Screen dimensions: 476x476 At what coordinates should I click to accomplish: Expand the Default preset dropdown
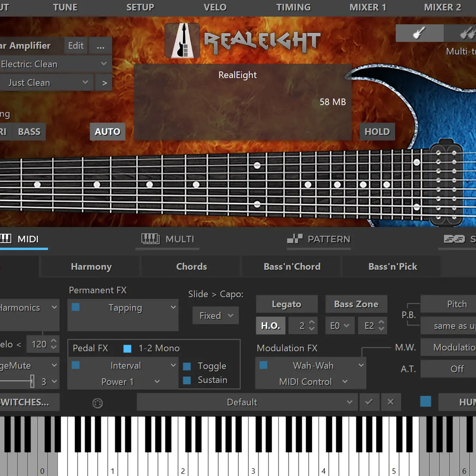247,402
